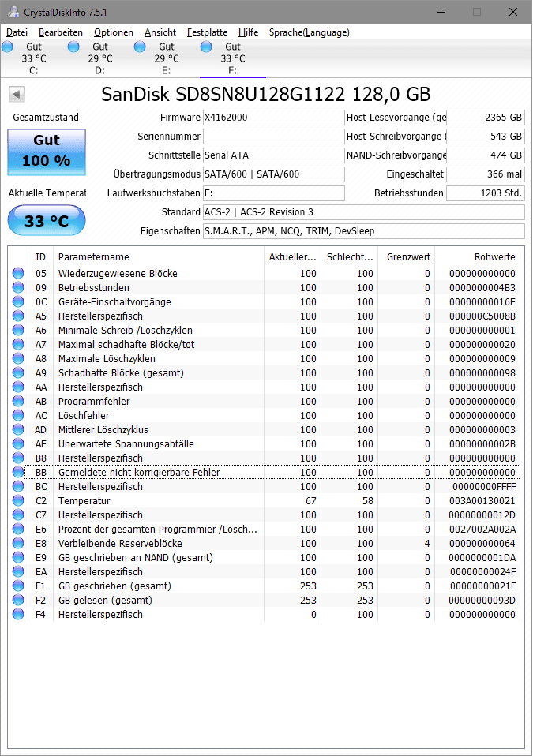This screenshot has width=533, height=756.
Task: Click the Parametername column header
Action: pos(158,257)
